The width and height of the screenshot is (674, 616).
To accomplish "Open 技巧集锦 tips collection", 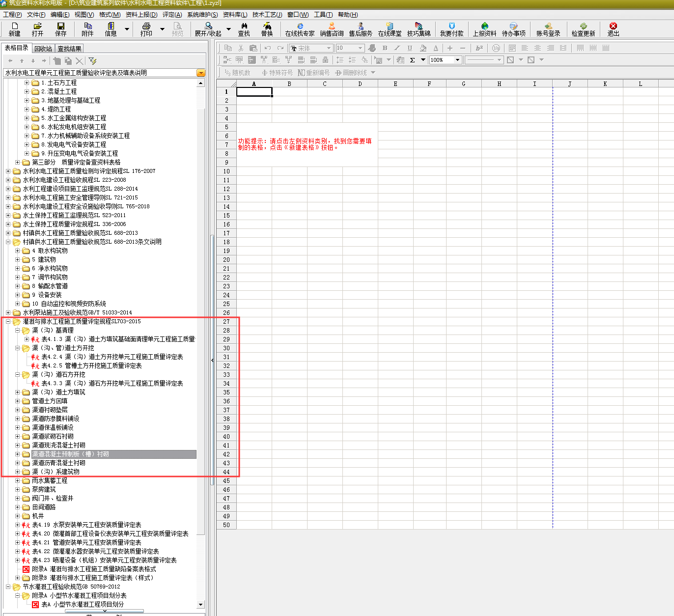I will 419,29.
